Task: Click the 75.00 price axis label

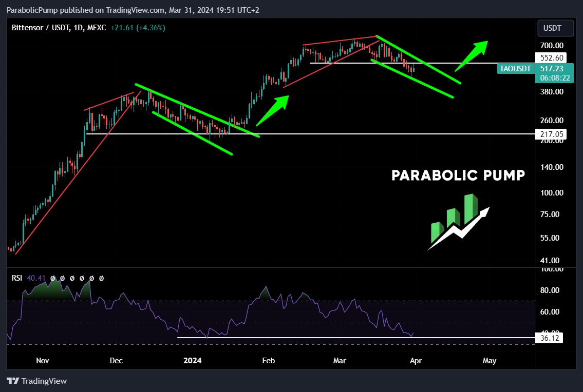Action: (550, 214)
